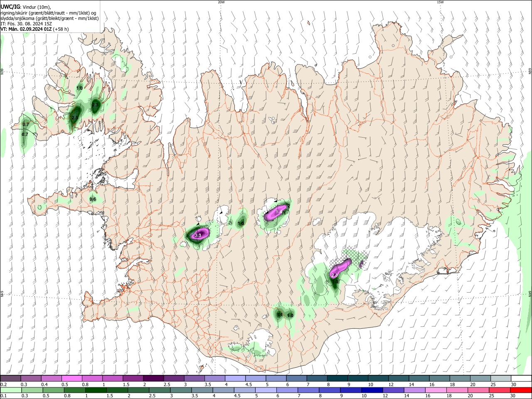This screenshot has width=532, height=399.
Task: Pick bottom-scale swatch between 4 and 4.5
Action: tap(223, 390)
